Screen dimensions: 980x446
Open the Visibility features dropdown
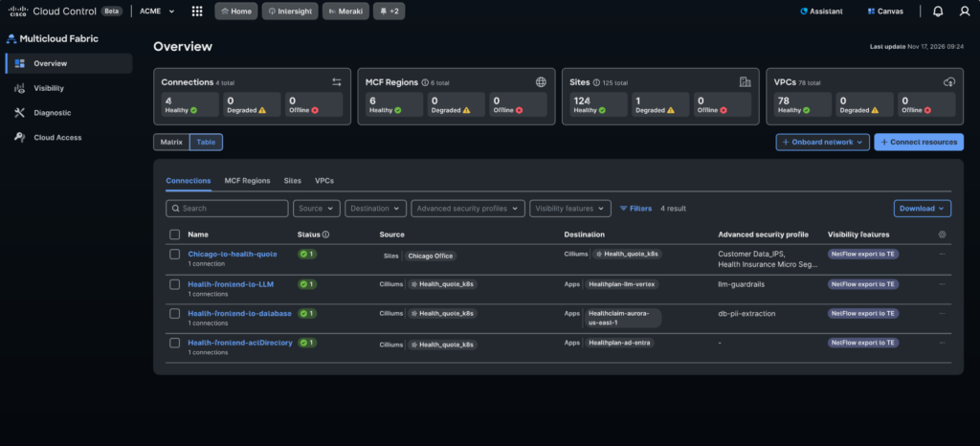[570, 209]
